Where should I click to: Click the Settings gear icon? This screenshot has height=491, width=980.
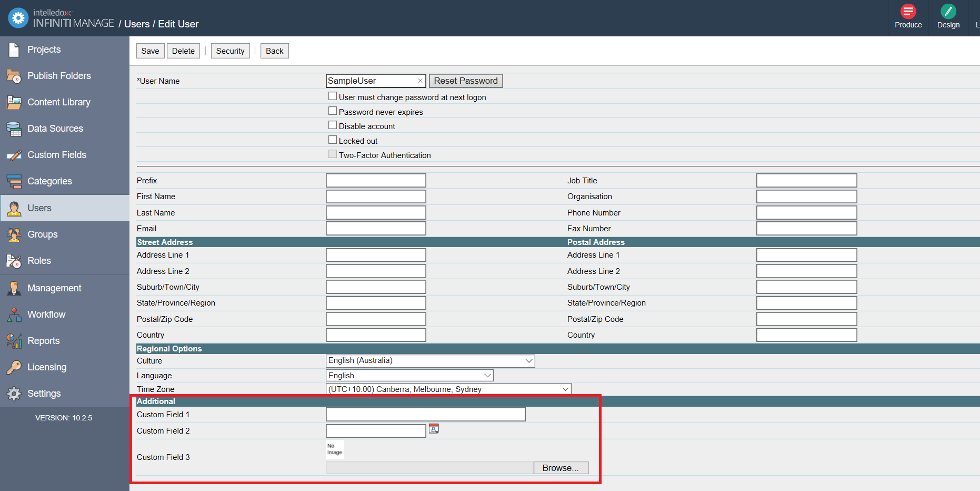click(14, 394)
